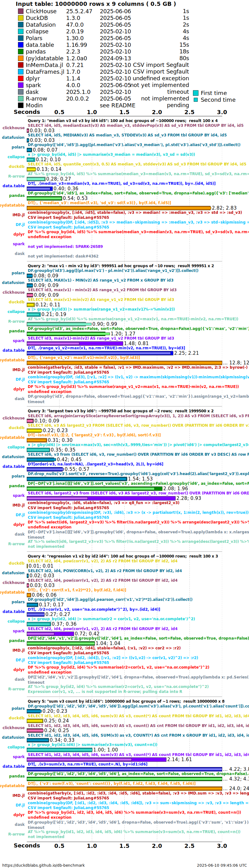This screenshot has width=249, height=868.
Task: Click the Modin black legend swatch
Action: (x=21, y=105)
